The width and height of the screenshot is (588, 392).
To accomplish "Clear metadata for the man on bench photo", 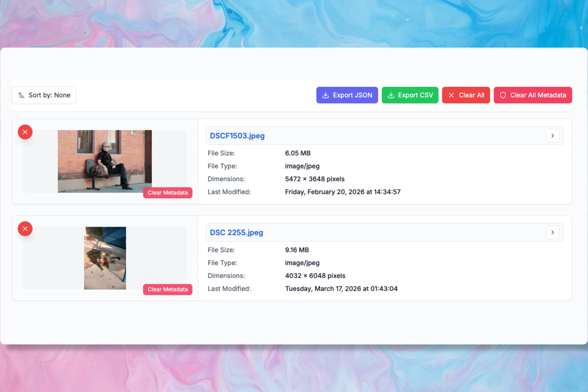I will 168,193.
